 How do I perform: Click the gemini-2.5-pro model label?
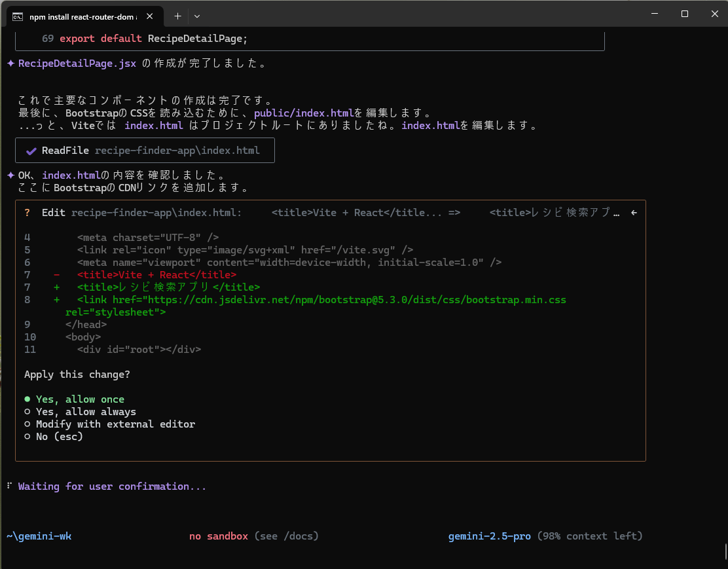tap(489, 536)
